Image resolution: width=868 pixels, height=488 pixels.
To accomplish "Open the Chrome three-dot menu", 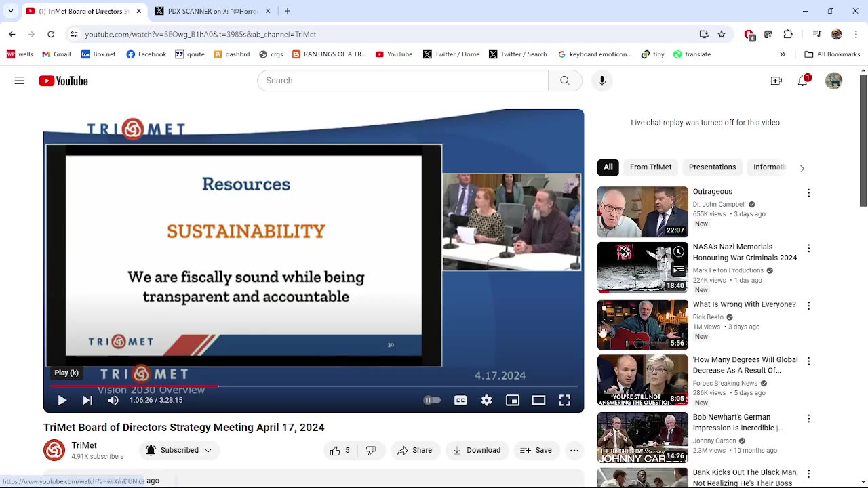I will coord(856,34).
